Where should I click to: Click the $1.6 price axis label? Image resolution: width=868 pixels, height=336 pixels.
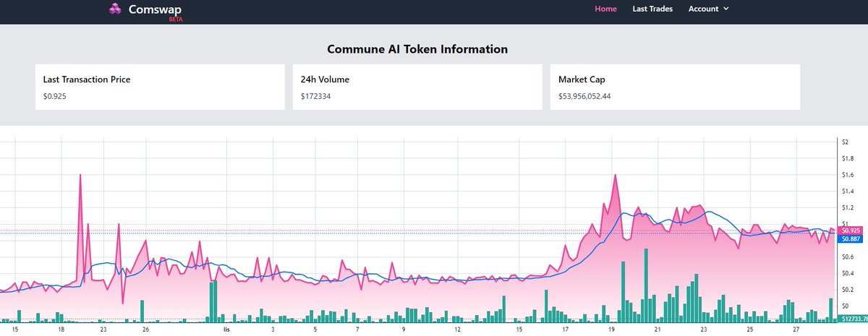click(847, 175)
